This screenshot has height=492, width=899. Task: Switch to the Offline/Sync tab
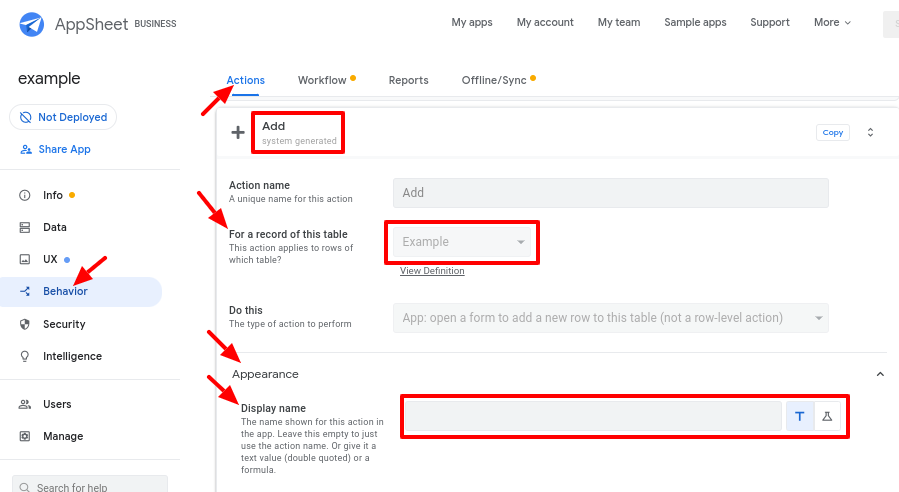tap(494, 80)
